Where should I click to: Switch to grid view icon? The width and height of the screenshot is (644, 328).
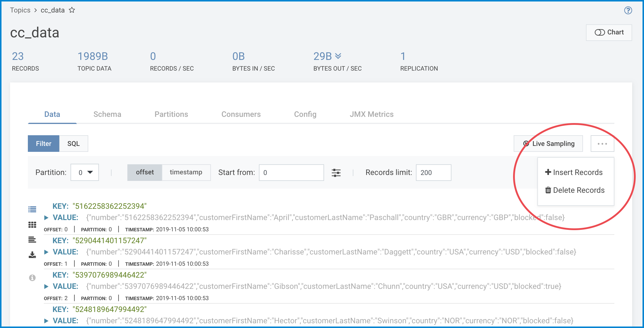point(32,225)
